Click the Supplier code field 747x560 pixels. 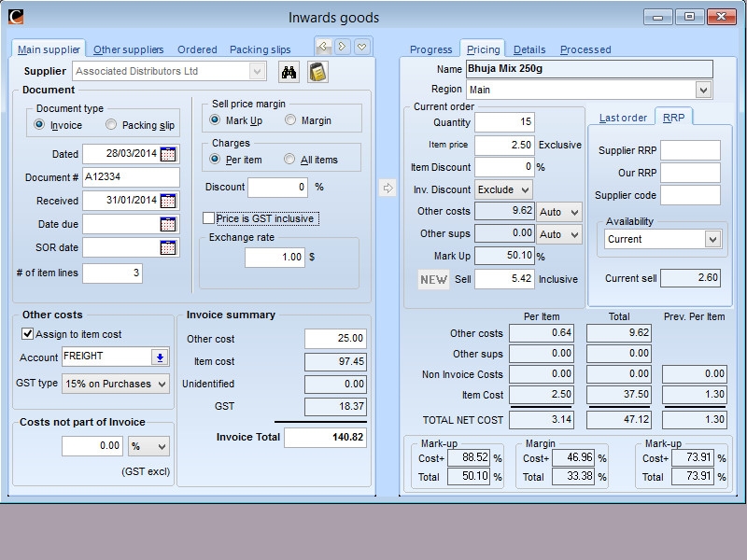(x=690, y=195)
